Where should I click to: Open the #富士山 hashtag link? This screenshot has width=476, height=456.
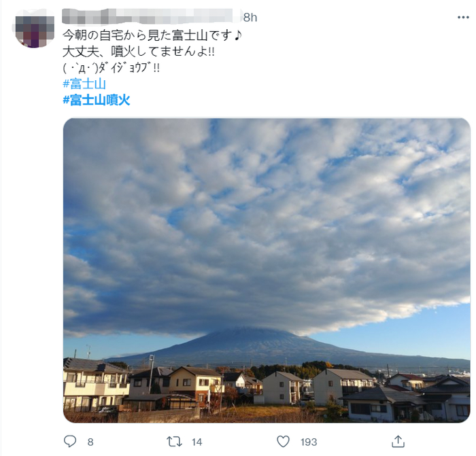pyautogui.click(x=84, y=84)
